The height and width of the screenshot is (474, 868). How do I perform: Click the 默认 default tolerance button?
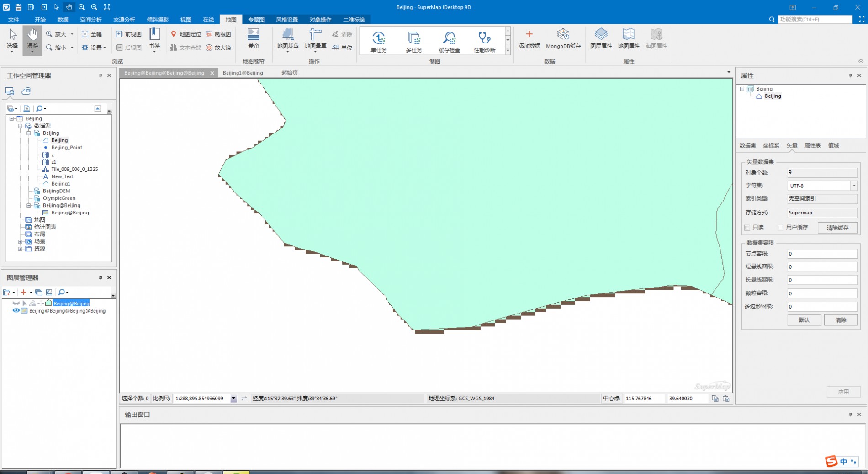804,320
